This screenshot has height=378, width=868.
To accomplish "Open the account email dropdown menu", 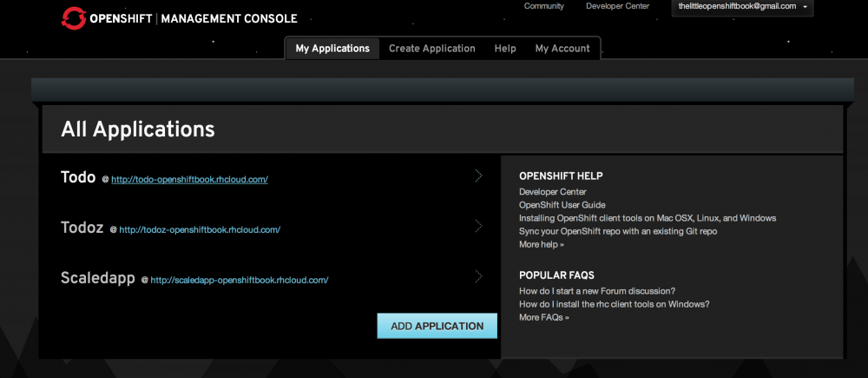I will pyautogui.click(x=742, y=7).
